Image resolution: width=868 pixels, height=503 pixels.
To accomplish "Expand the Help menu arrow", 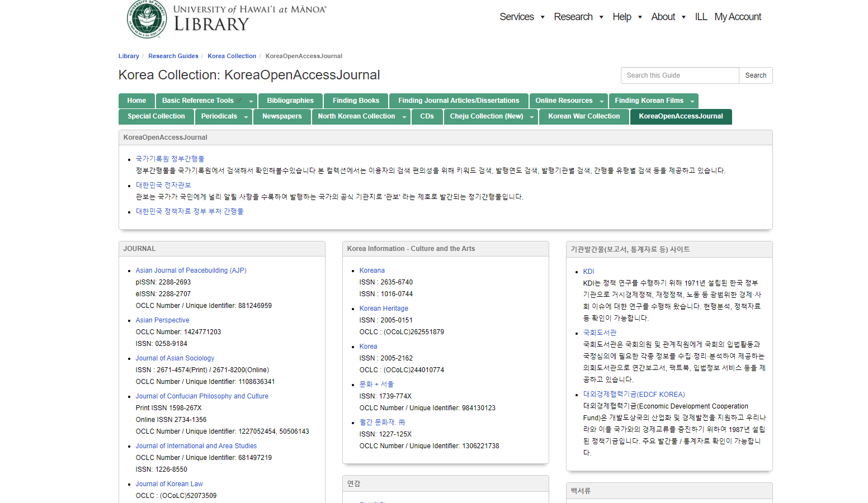I will [640, 17].
